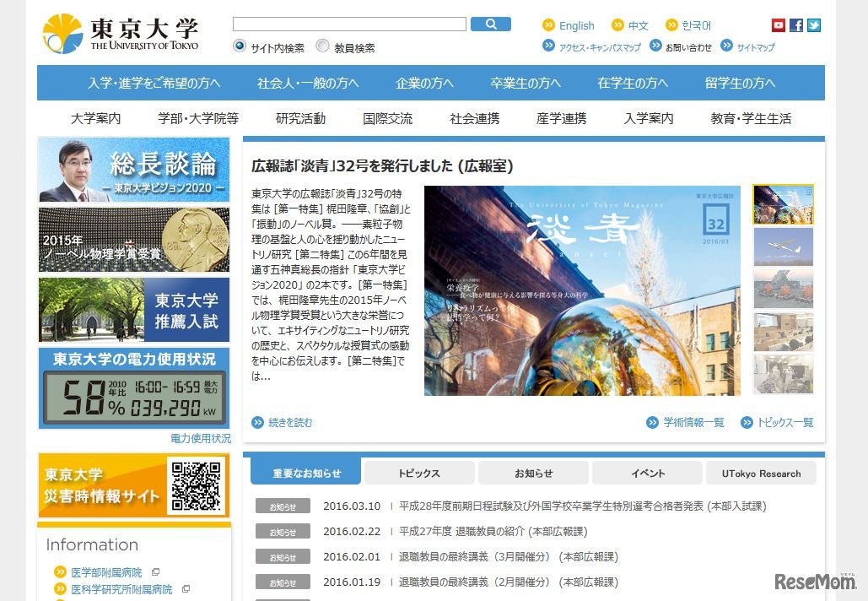
Task: Select the first slideshow thumbnail (淡青 cover)
Action: (x=784, y=204)
